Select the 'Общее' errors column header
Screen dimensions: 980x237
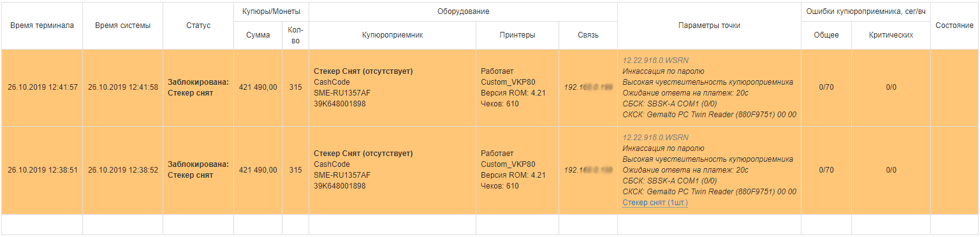tap(827, 35)
